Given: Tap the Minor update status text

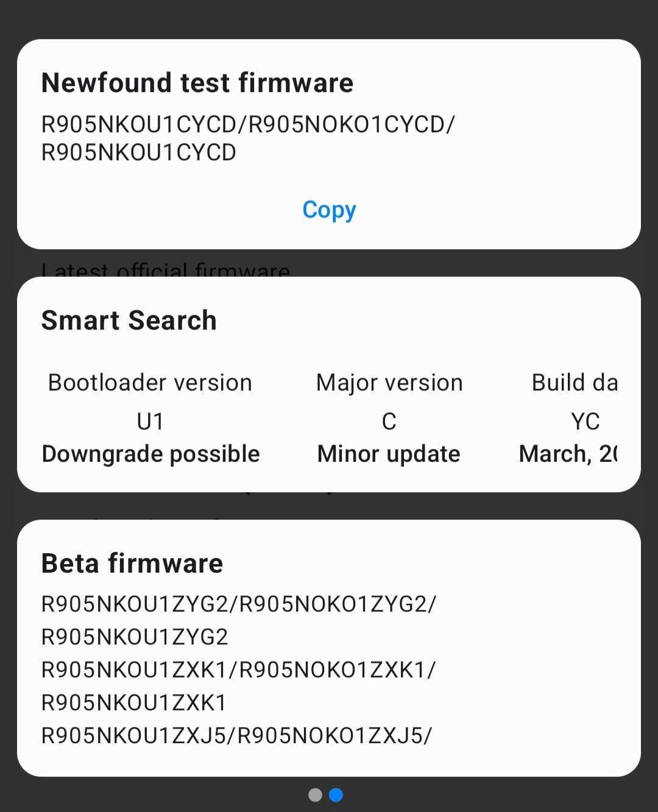Looking at the screenshot, I should pyautogui.click(x=389, y=454).
